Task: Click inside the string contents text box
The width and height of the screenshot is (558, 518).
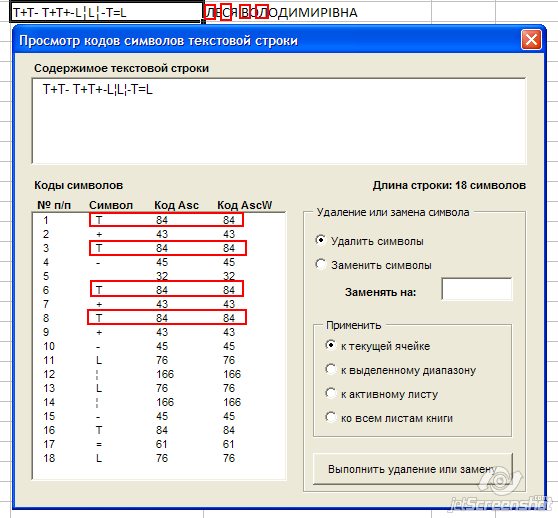Action: pos(279,121)
